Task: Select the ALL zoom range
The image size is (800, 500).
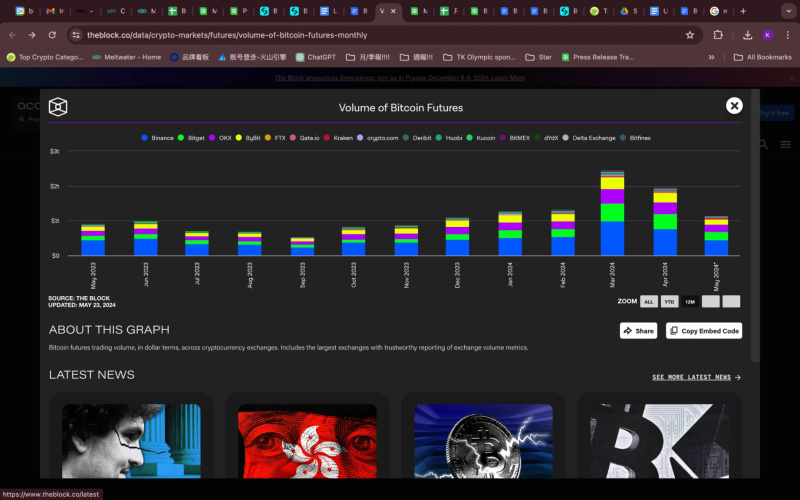Action: (x=648, y=301)
